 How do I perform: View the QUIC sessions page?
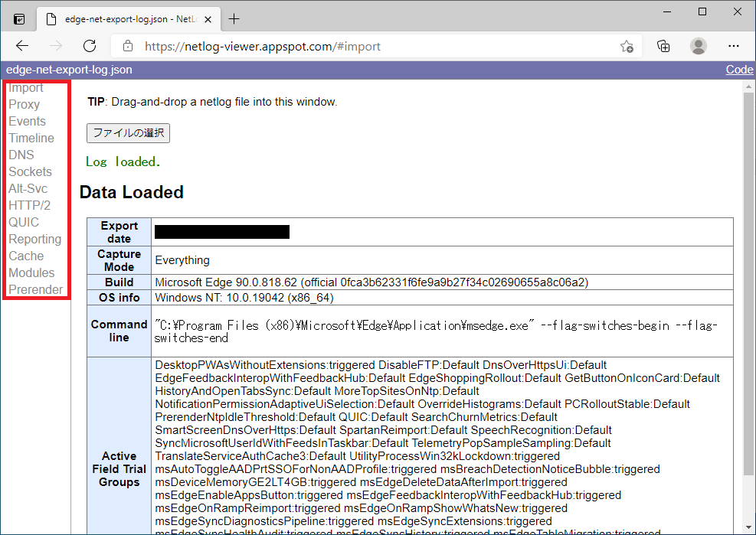24,222
